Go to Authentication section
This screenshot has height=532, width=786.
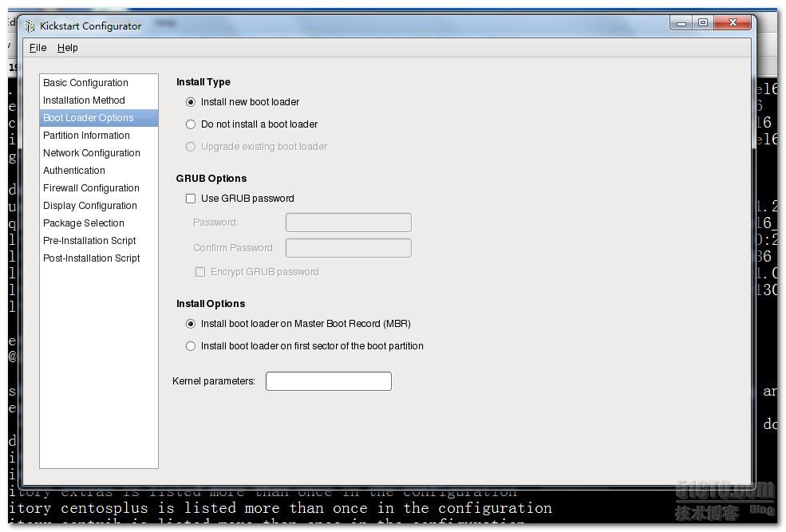coord(99,171)
